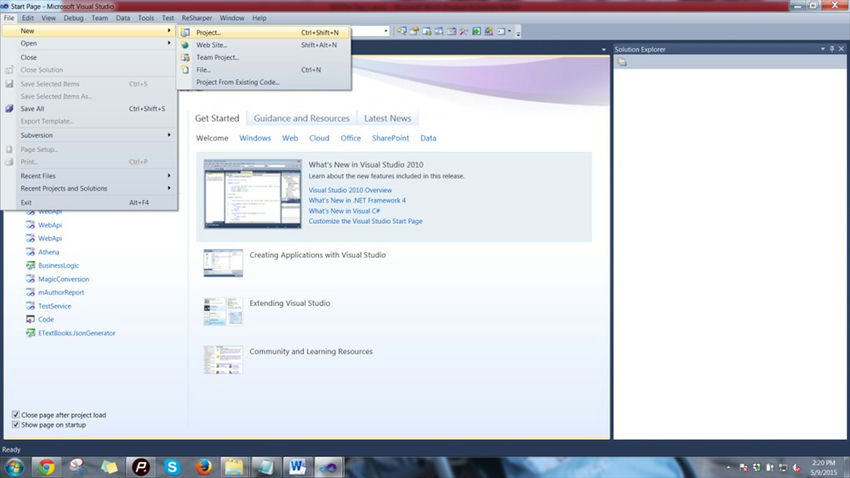Viewport: 850px width, 478px height.
Task: Click Save All in the File menu
Action: pos(89,108)
